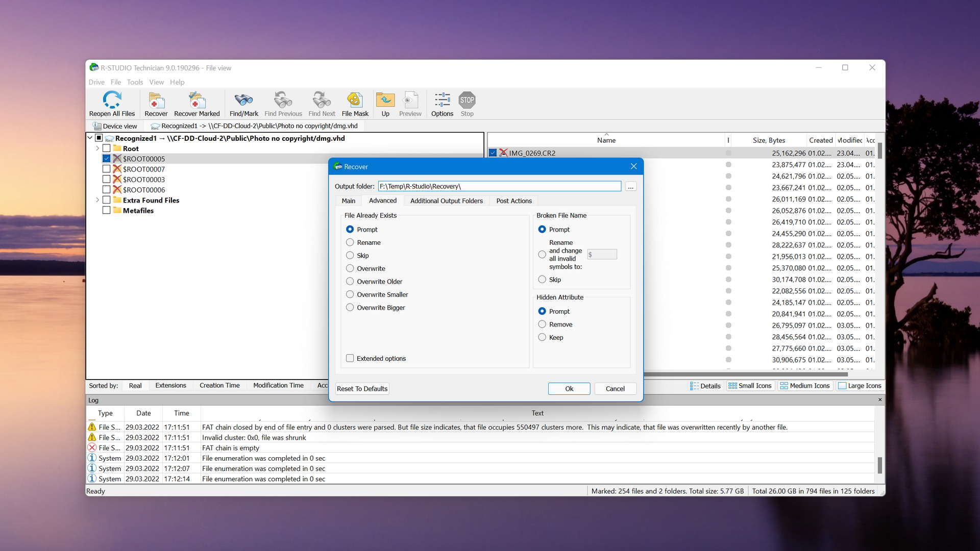This screenshot has height=551, width=980.
Task: Open the Tools menu
Action: [x=135, y=82]
